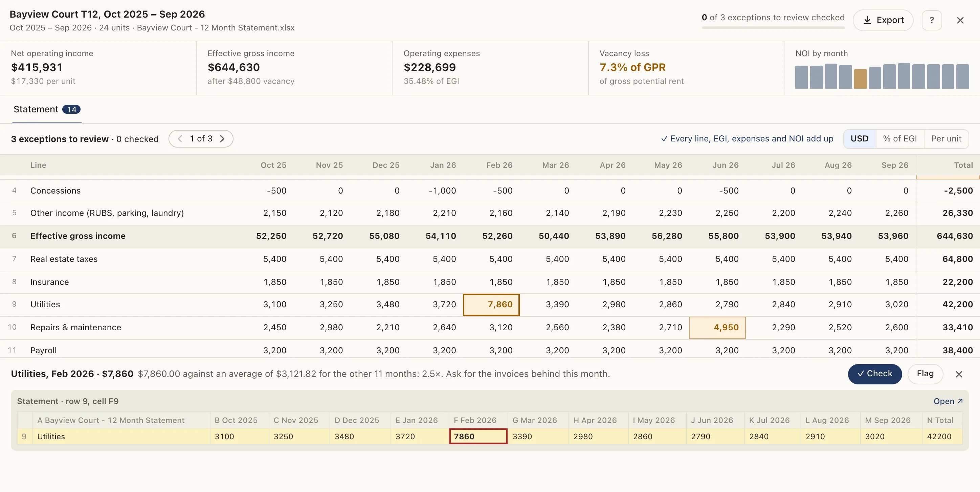Dismiss the Utilities exception detail panel
This screenshot has width=980, height=492.
point(959,375)
